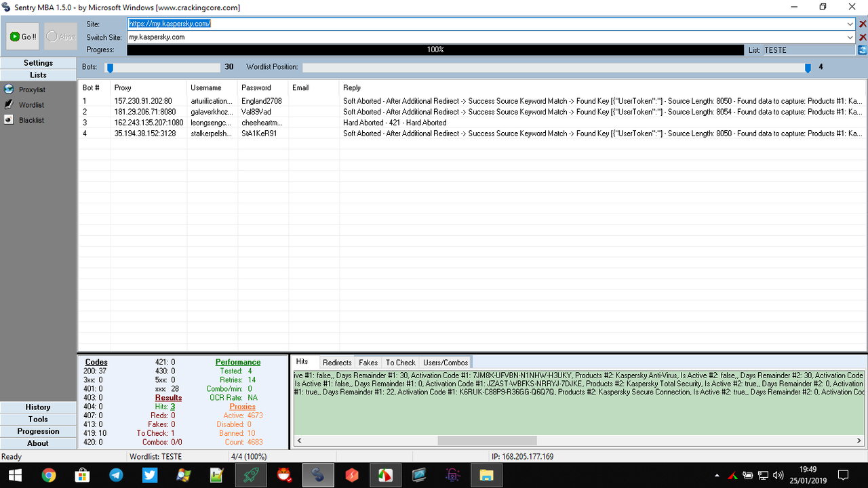Expand the Tools panel section

pos(38,420)
